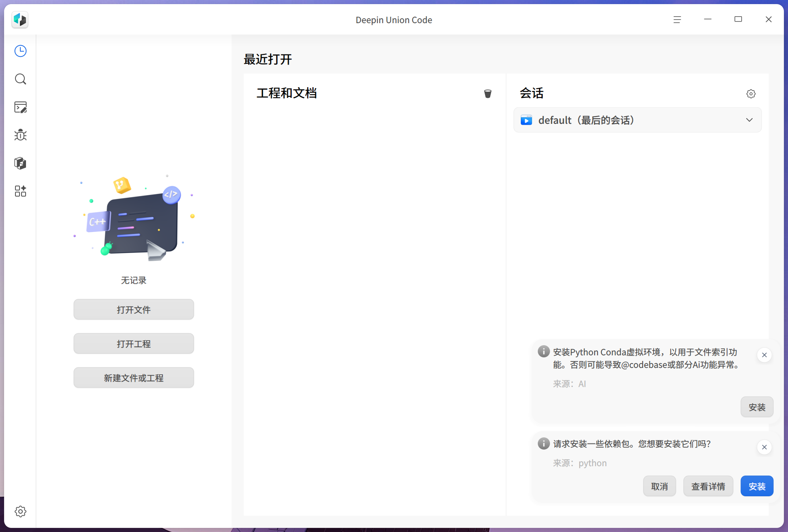Click the 来源：AI label
This screenshot has width=788, height=532.
pyautogui.click(x=569, y=384)
